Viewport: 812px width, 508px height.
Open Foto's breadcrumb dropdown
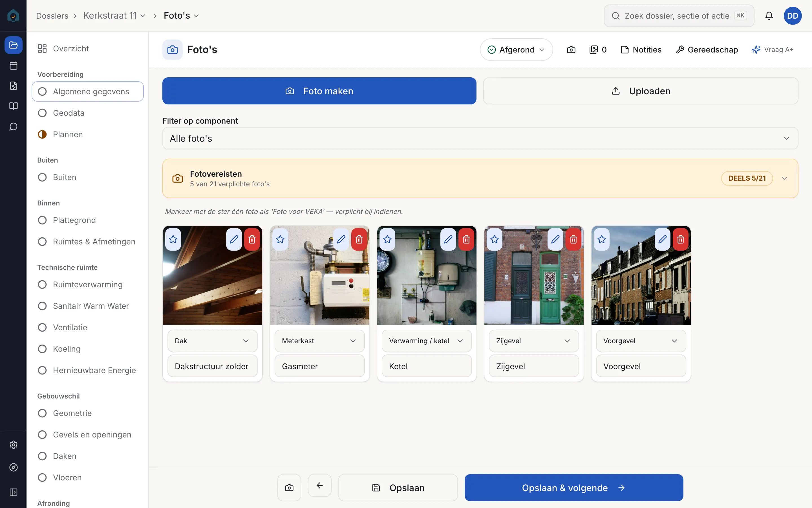click(x=181, y=16)
